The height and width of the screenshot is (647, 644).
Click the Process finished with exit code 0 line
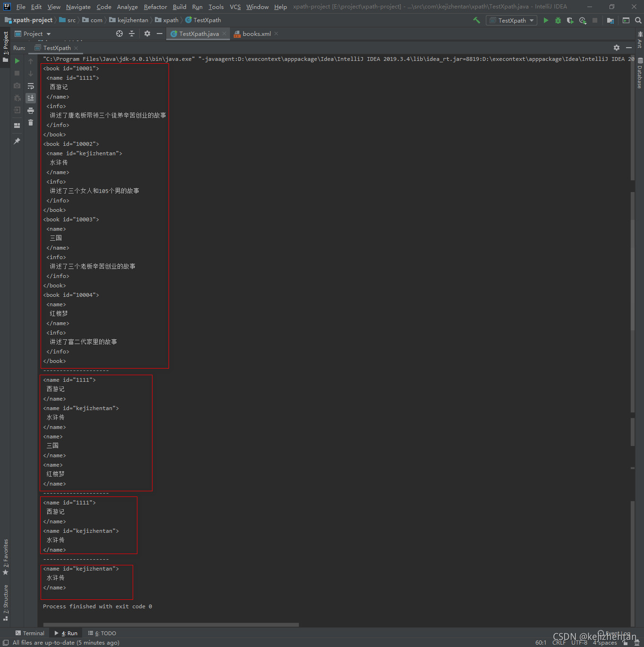pyautogui.click(x=97, y=606)
